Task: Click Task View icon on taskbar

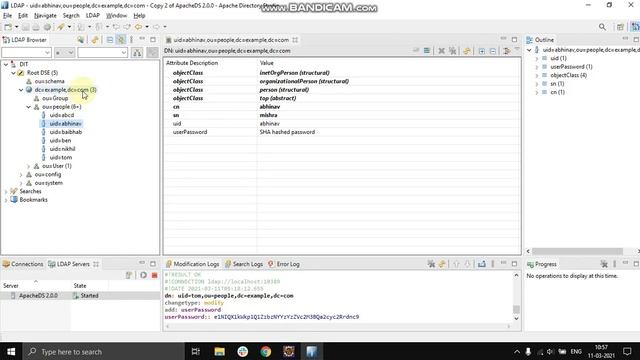Action: pyautogui.click(x=196, y=351)
